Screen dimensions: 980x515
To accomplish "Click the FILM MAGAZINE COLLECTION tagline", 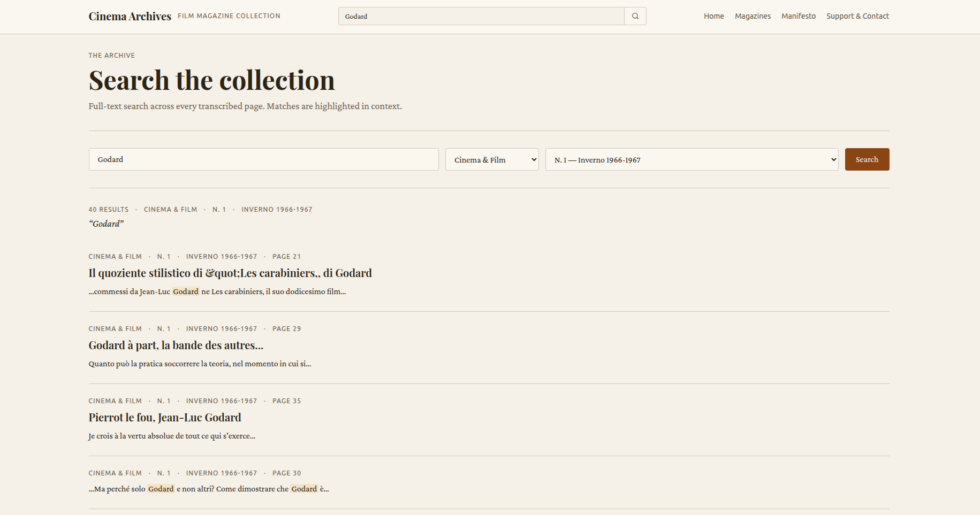I will 229,16.
